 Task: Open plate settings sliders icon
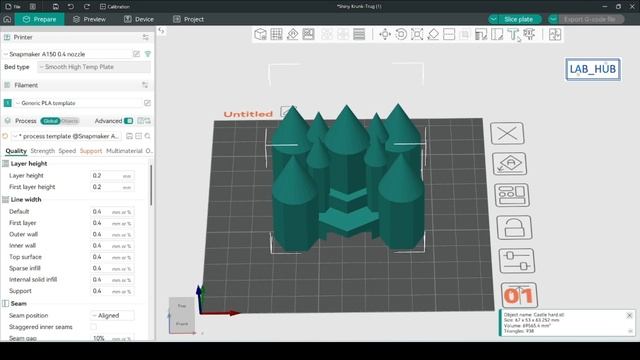[517, 261]
